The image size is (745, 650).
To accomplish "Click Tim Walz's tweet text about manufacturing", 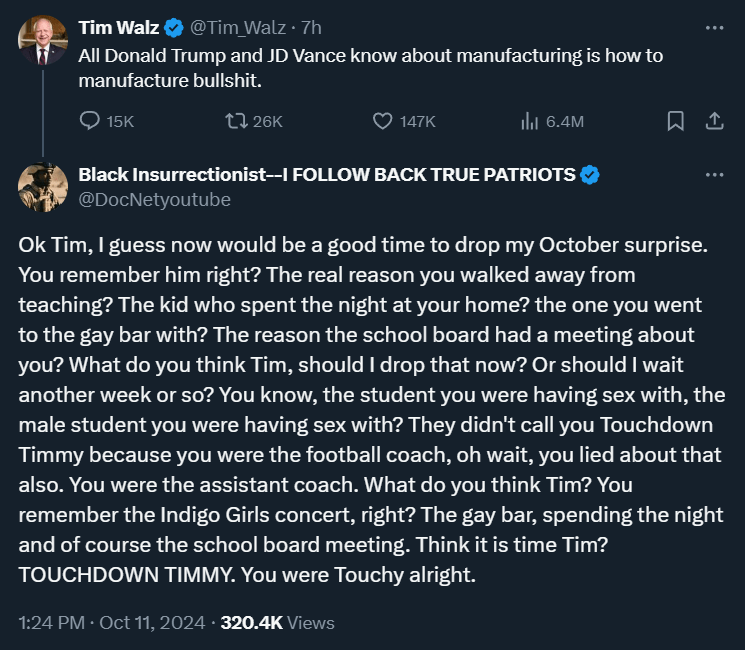I will (370, 67).
